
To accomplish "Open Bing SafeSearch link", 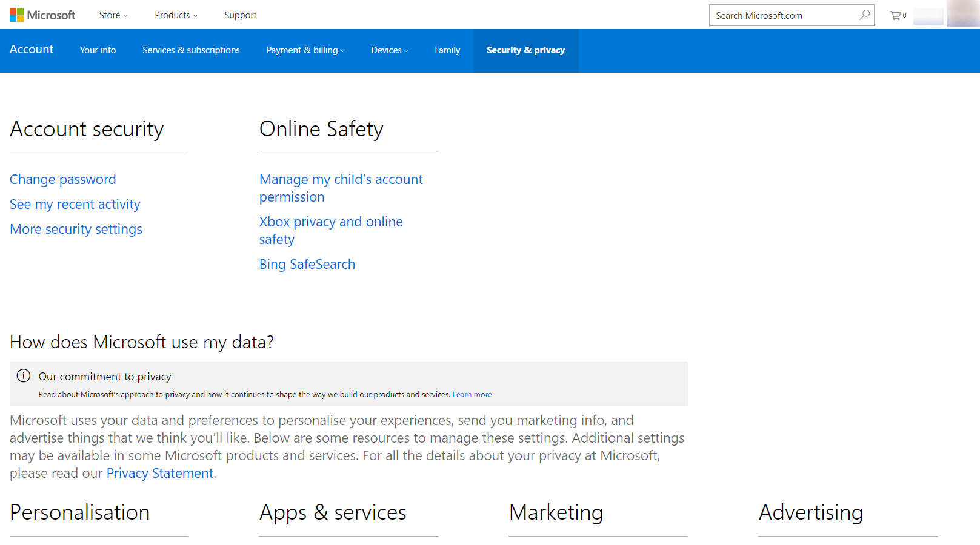I will coord(307,264).
